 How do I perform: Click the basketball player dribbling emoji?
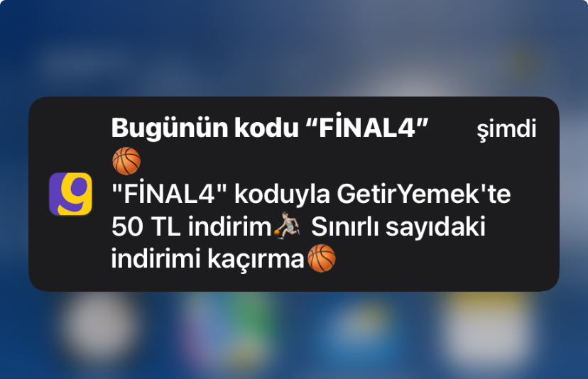[287, 226]
